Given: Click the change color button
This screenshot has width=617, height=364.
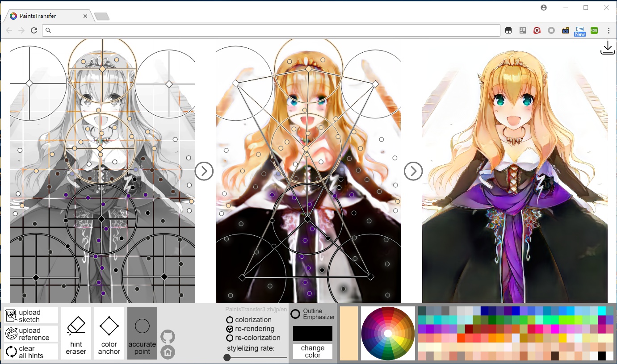Looking at the screenshot, I should [x=313, y=351].
